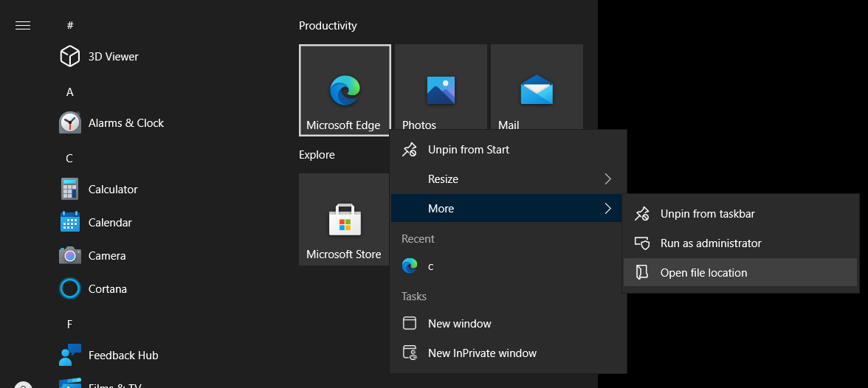The width and height of the screenshot is (868, 388).
Task: Click the Open file location folder icon
Action: point(642,272)
